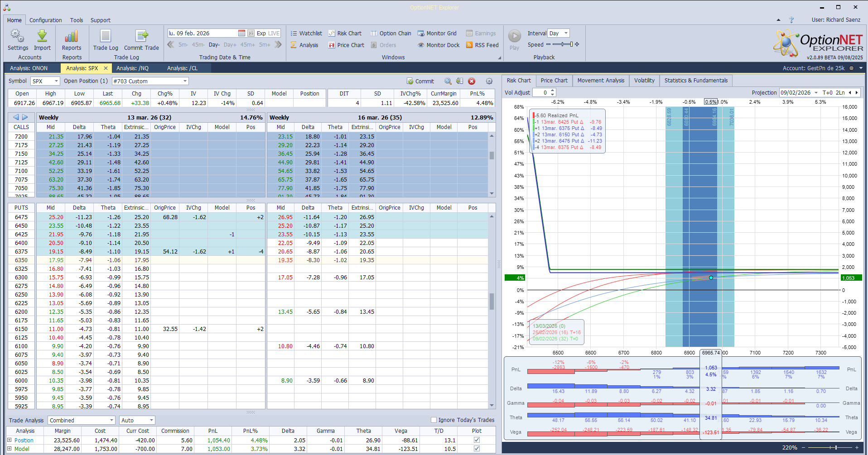
Task: Switch to the Analysis: ONON tab
Action: coord(29,68)
